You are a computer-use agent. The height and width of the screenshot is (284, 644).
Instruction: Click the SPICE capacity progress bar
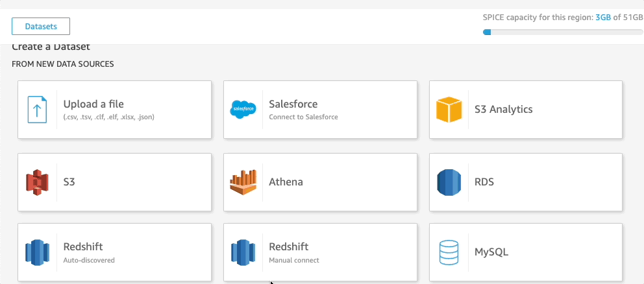[x=563, y=32]
